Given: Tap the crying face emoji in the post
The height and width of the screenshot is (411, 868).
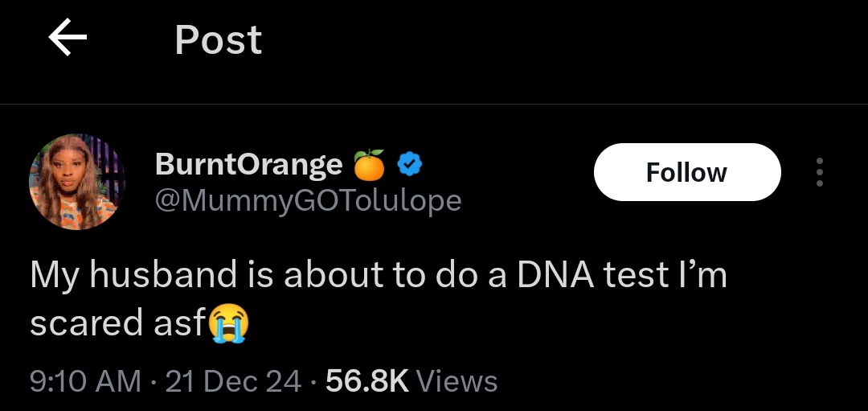Looking at the screenshot, I should (229, 323).
